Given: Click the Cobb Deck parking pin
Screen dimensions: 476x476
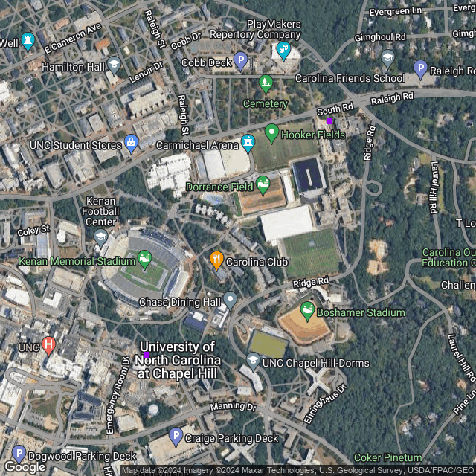Looking at the screenshot, I should (x=240, y=61).
